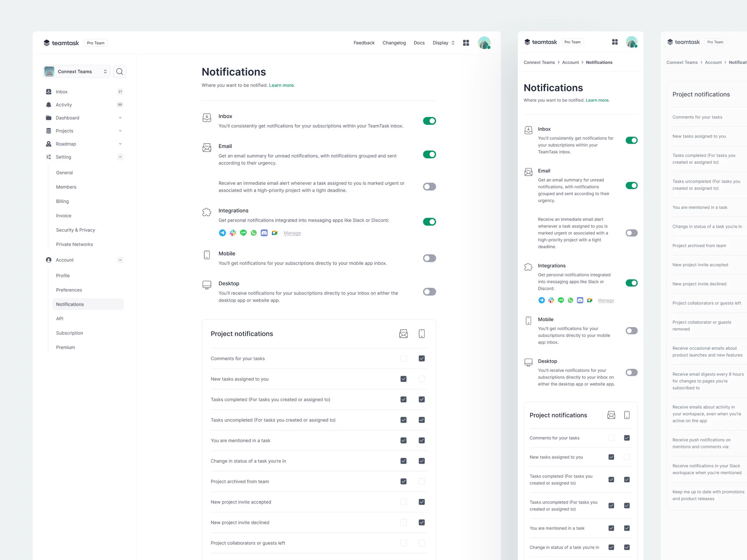The image size is (747, 560).
Task: Check mobile box for New tasks assigned, desktop
Action: coord(422,379)
